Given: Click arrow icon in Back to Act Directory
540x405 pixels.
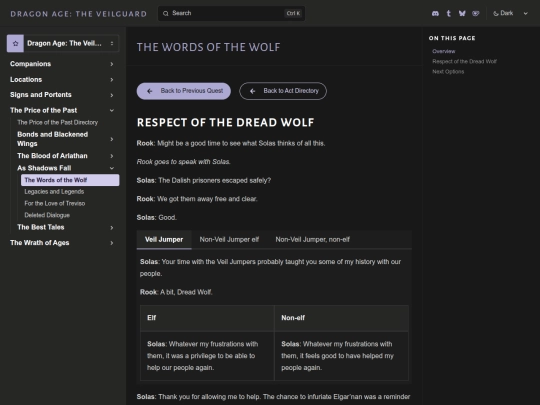Looking at the screenshot, I should tap(252, 91).
